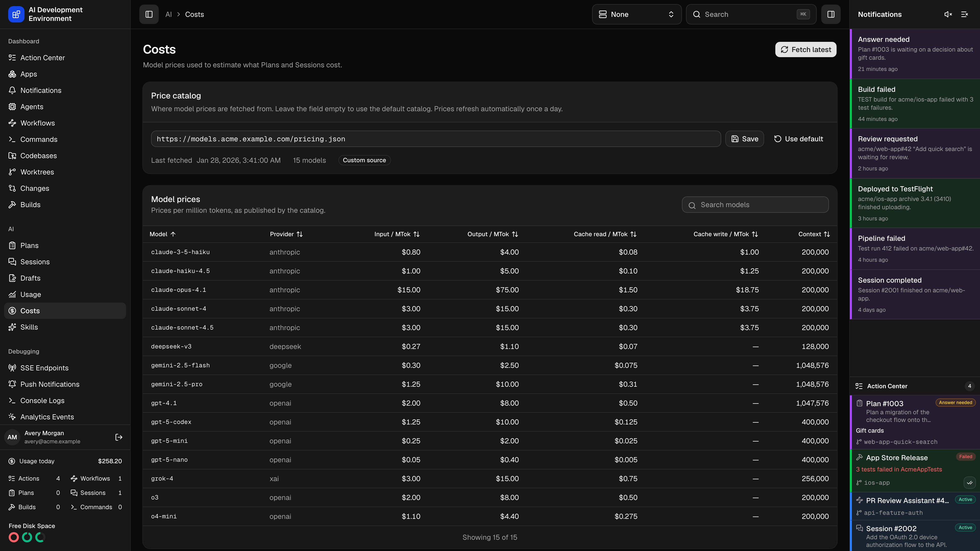Image resolution: width=980 pixels, height=551 pixels.
Task: Go to Plans in sidebar
Action: pos(65,245)
